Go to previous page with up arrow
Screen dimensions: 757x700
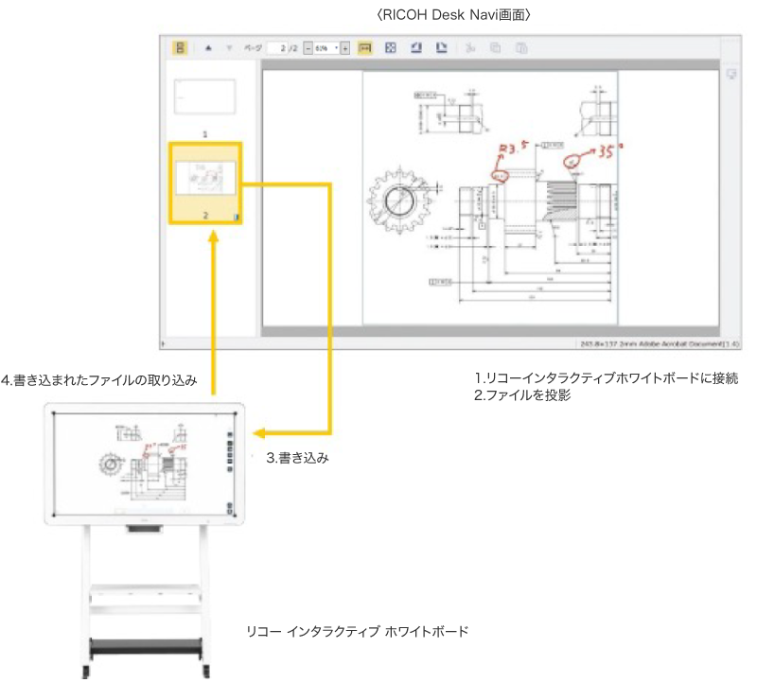coord(208,48)
